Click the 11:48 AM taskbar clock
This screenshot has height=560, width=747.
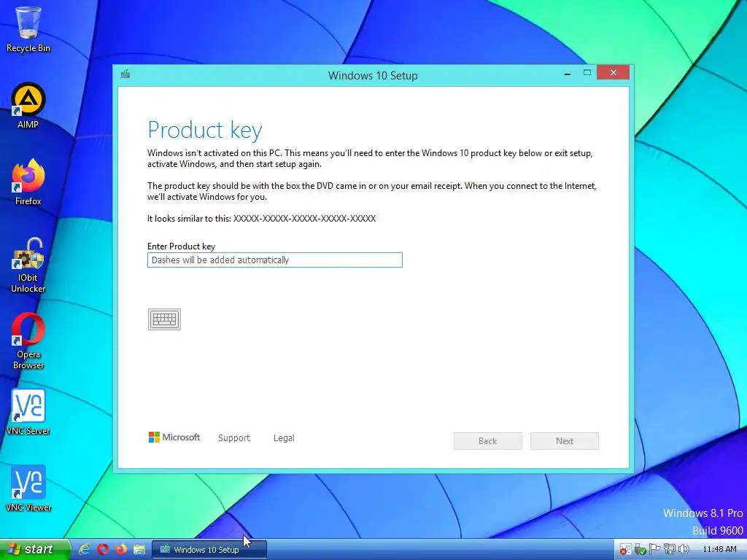(x=719, y=550)
